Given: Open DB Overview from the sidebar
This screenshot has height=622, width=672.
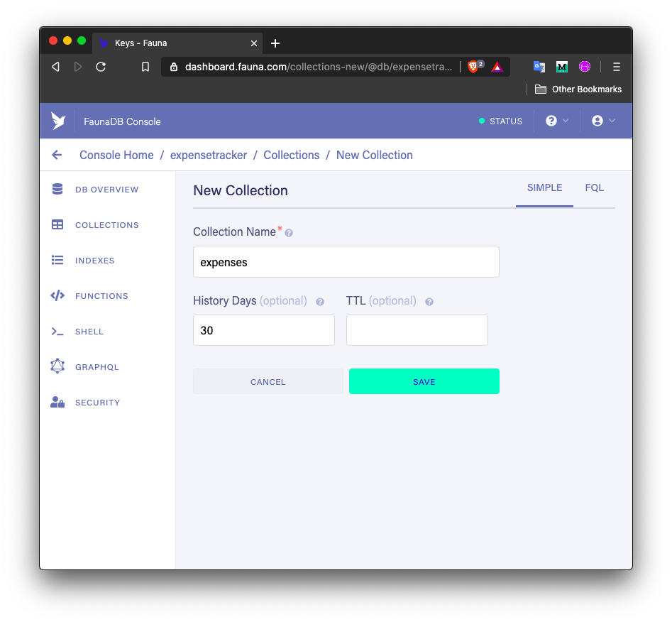Looking at the screenshot, I should [106, 189].
